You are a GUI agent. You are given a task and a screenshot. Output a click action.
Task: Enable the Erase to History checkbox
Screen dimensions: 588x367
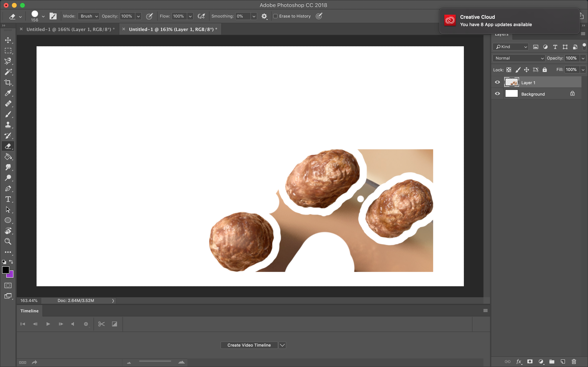tap(275, 16)
